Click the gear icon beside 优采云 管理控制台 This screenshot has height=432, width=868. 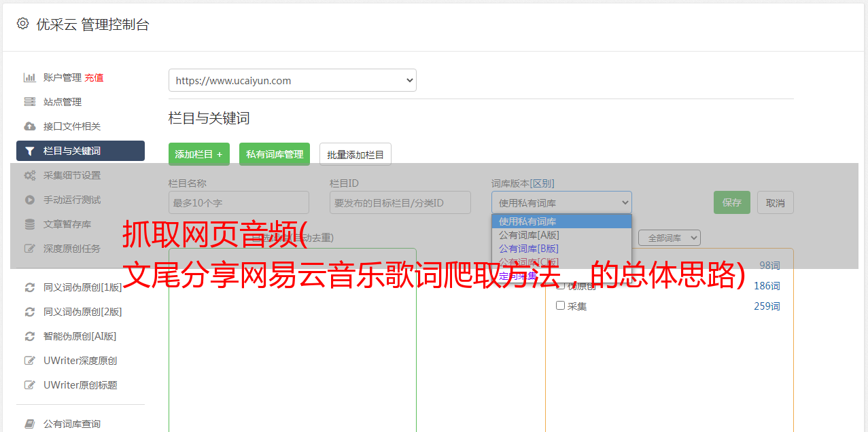coord(22,24)
